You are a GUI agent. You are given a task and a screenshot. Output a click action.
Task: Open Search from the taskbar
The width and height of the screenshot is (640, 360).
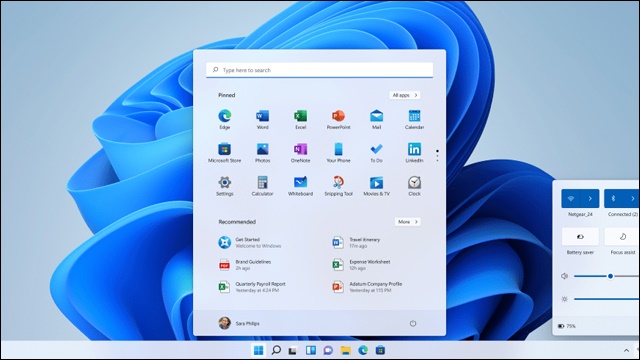276,350
